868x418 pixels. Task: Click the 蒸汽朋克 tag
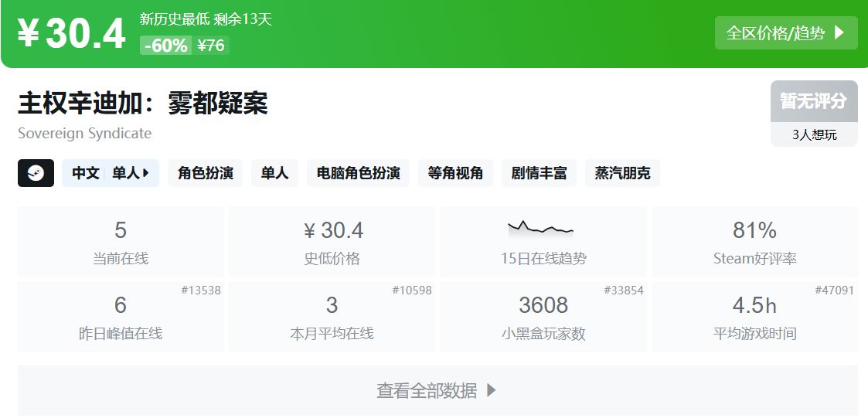pos(623,173)
